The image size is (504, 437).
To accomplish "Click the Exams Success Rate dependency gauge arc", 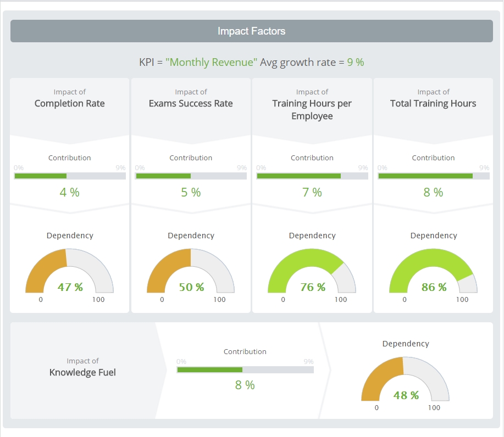I will pyautogui.click(x=191, y=270).
